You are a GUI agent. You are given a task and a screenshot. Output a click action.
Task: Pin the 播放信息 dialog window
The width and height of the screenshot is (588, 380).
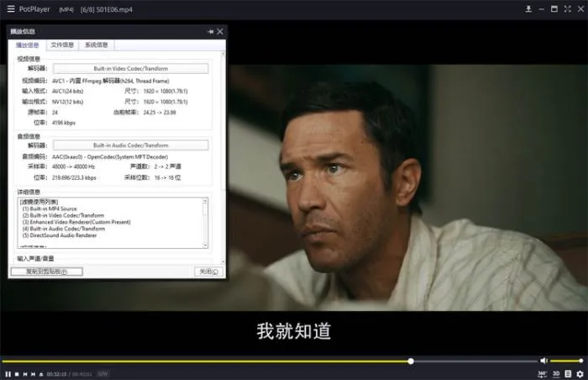point(210,32)
